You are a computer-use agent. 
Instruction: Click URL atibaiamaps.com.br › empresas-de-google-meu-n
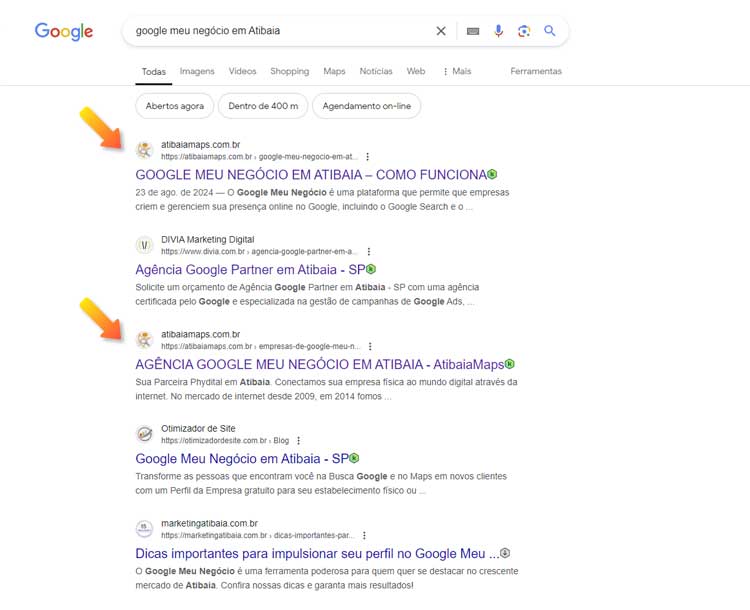point(260,346)
